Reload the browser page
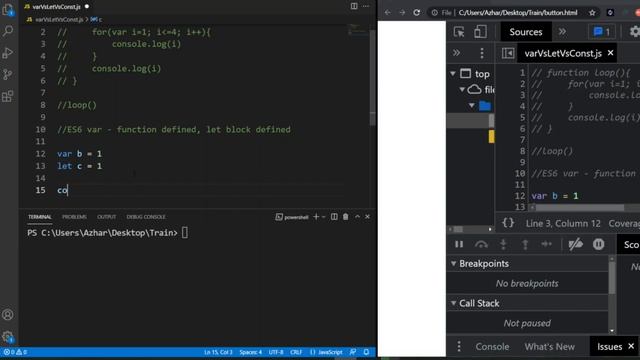 [x=417, y=13]
